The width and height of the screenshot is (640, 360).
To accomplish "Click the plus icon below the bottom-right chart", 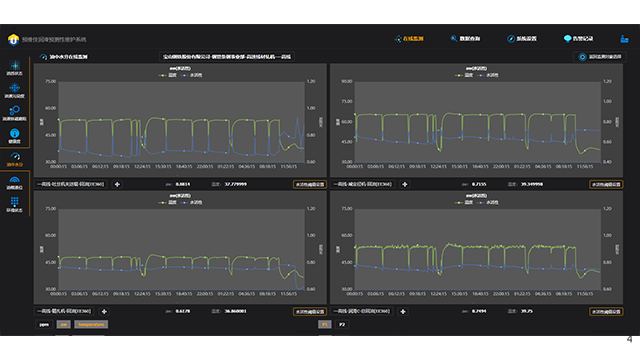I will 403,311.
